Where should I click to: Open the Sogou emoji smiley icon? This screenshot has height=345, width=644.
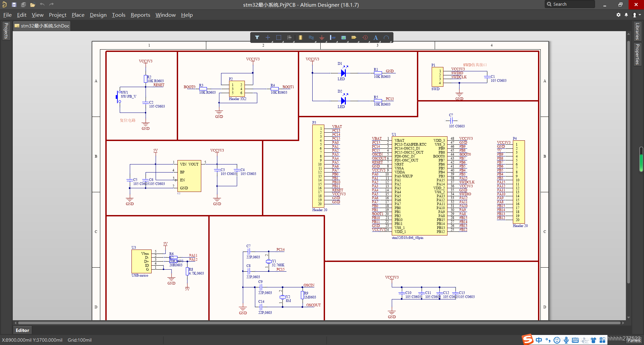(557, 340)
